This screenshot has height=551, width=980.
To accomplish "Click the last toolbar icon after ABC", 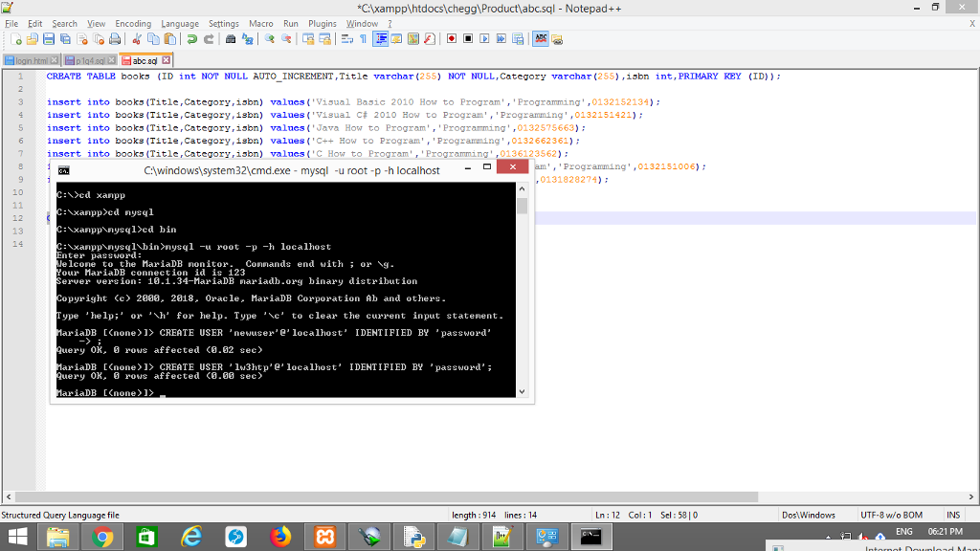I will click(x=557, y=39).
